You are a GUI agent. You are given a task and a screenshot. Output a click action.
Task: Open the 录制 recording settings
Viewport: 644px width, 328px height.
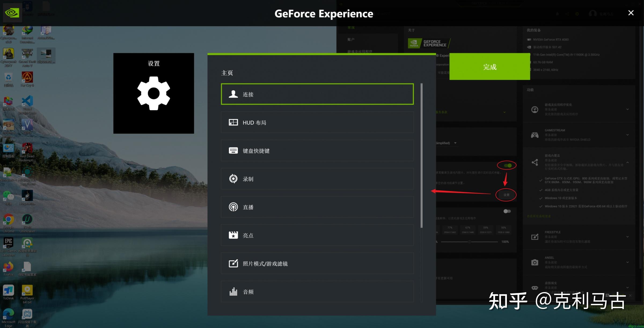point(317,179)
